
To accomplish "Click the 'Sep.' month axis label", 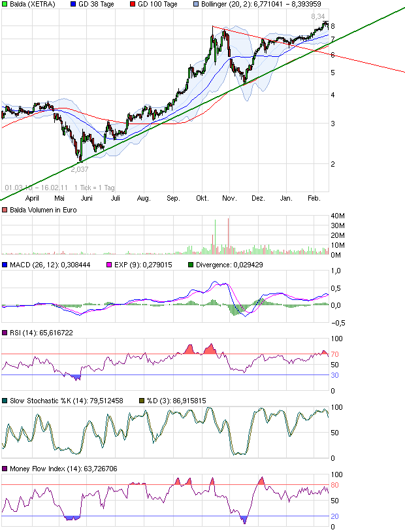I will (173, 198).
